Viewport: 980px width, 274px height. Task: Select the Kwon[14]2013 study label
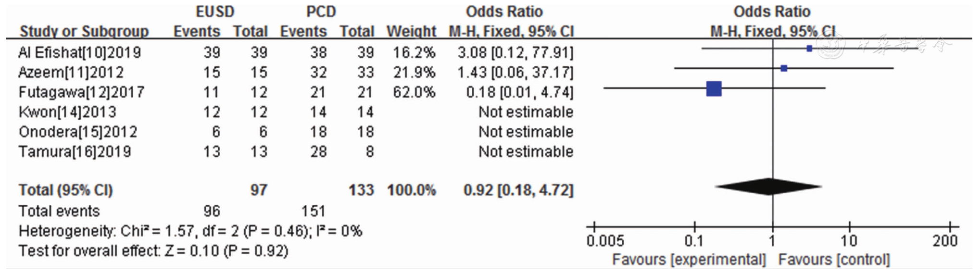(x=67, y=112)
